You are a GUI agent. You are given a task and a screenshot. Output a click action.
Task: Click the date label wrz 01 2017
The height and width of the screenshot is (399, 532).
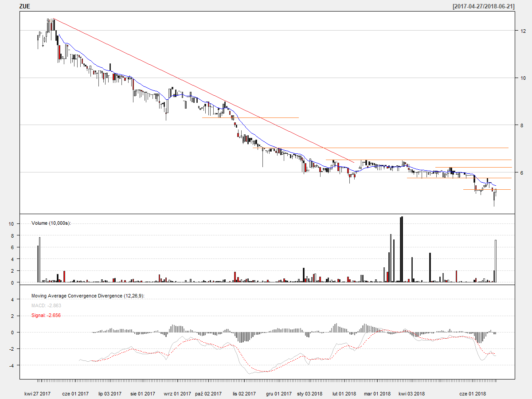177,394
